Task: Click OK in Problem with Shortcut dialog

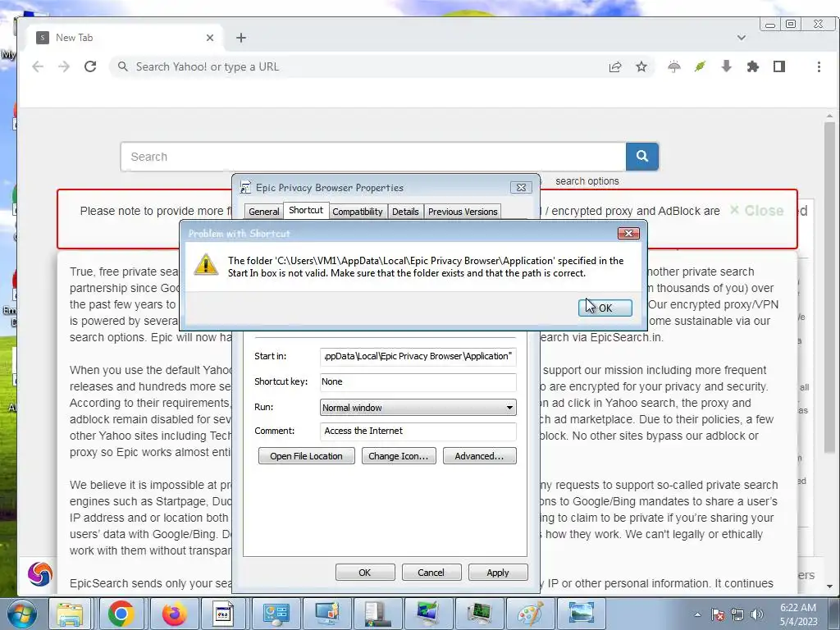Action: [x=605, y=308]
